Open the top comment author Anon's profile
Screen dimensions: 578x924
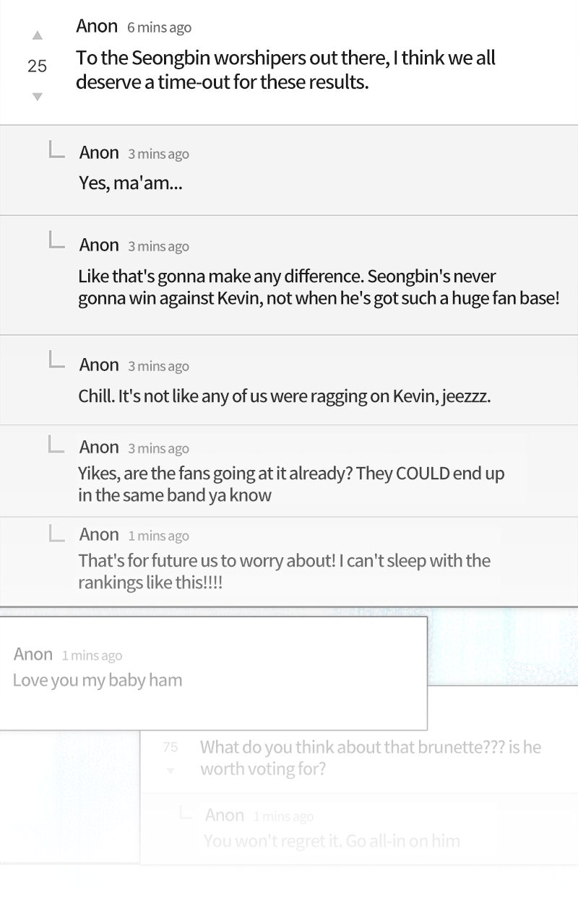pos(97,27)
